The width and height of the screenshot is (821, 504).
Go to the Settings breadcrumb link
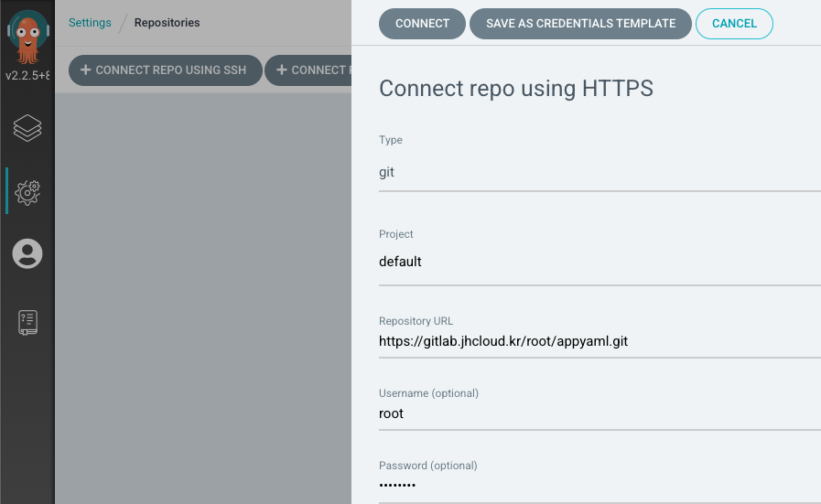90,23
